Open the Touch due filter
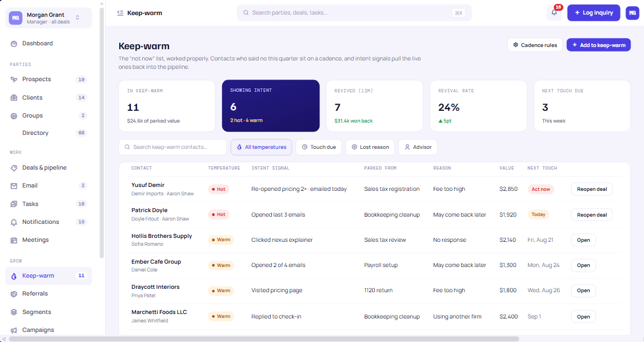Viewport: 644px width, 342px height. pos(319,147)
